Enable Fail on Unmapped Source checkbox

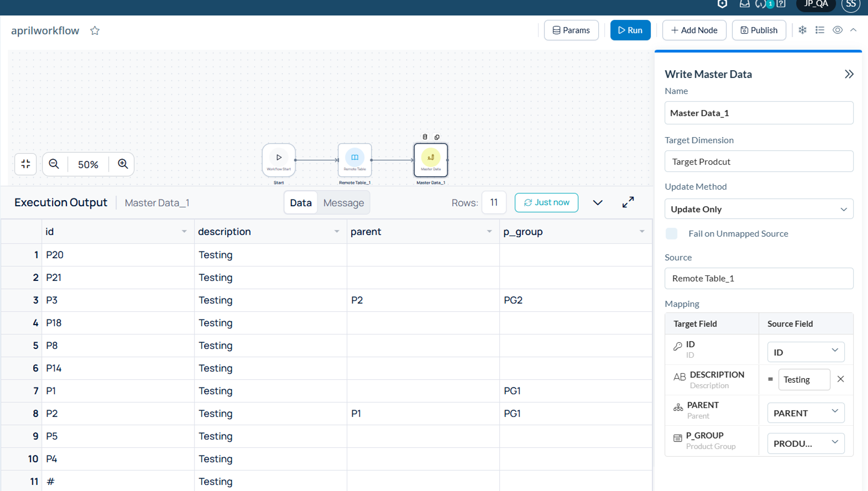(x=672, y=233)
